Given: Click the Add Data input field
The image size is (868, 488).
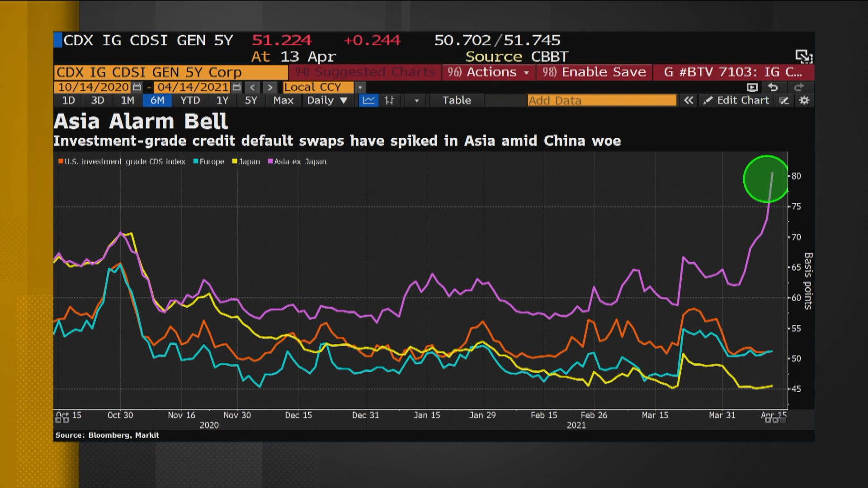Looking at the screenshot, I should (x=602, y=100).
